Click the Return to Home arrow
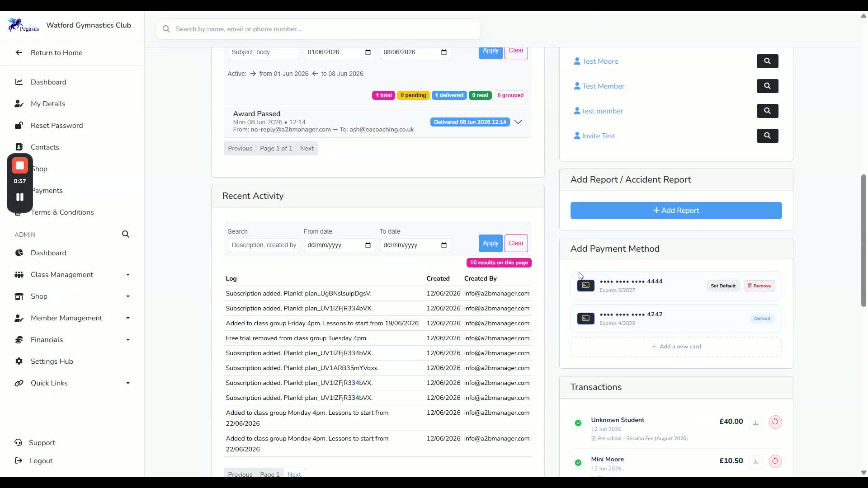 click(x=19, y=53)
